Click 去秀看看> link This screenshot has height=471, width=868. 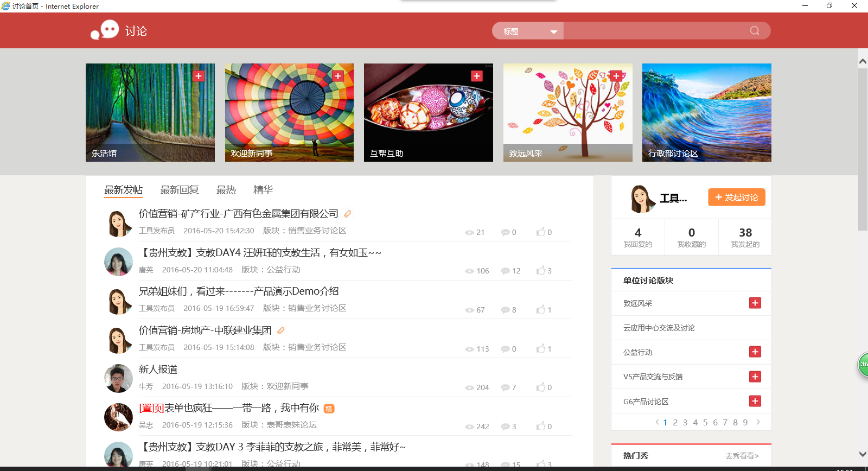click(742, 456)
